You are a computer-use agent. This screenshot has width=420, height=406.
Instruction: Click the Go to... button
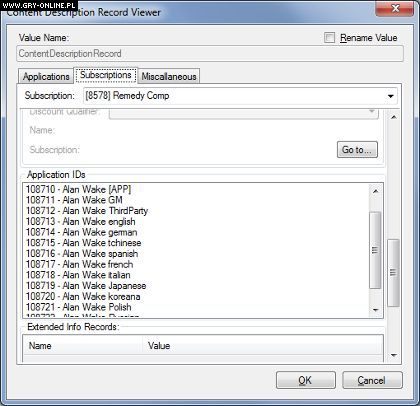(x=357, y=150)
